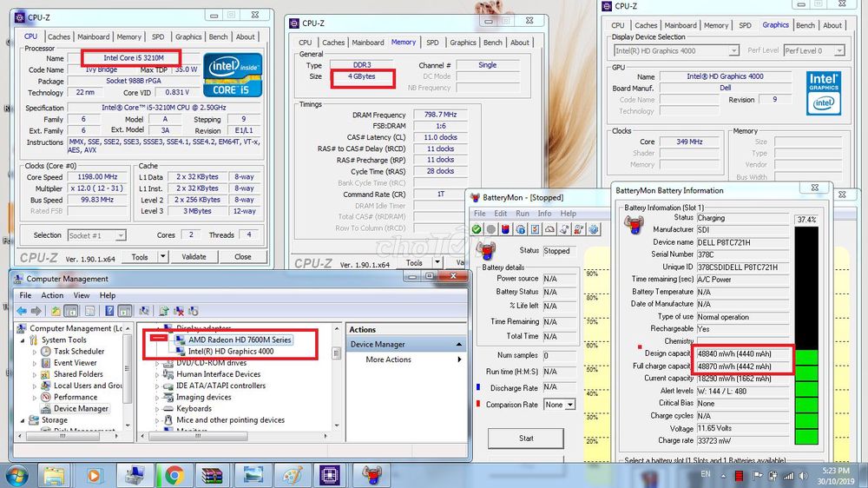Show hidden icons arrow in system tray
Screen dimensions: 868x488
tap(723, 476)
